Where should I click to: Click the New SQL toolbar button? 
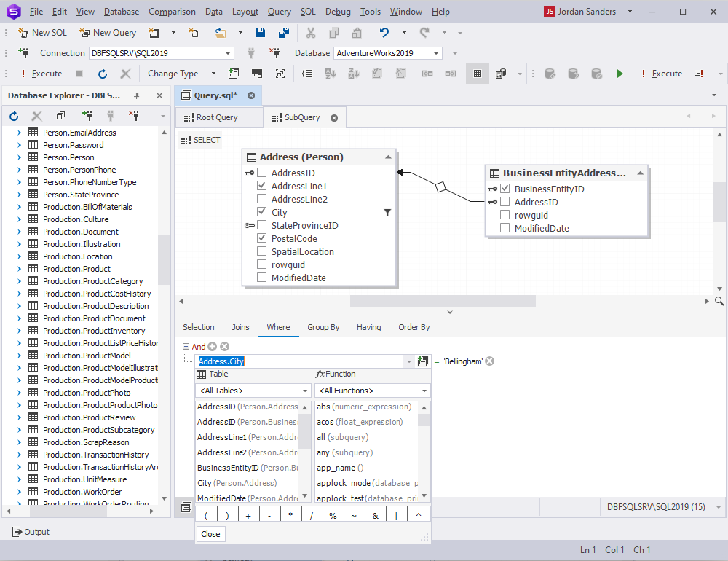point(42,33)
